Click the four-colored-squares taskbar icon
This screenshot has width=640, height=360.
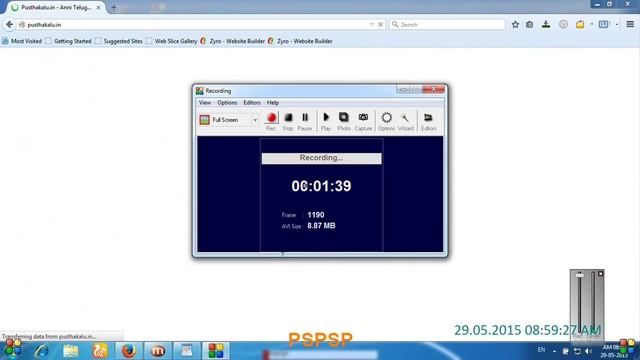216,351
